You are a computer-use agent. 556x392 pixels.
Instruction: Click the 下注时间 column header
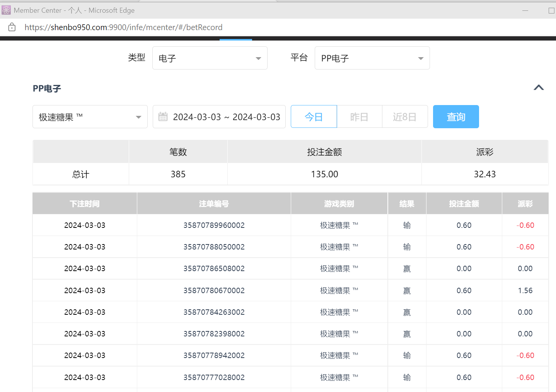(x=85, y=204)
